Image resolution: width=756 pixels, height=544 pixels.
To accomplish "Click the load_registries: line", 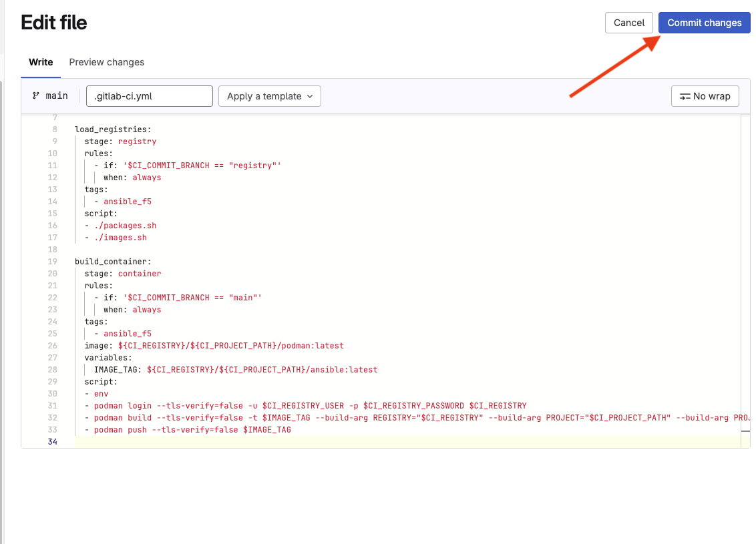I will 113,129.
